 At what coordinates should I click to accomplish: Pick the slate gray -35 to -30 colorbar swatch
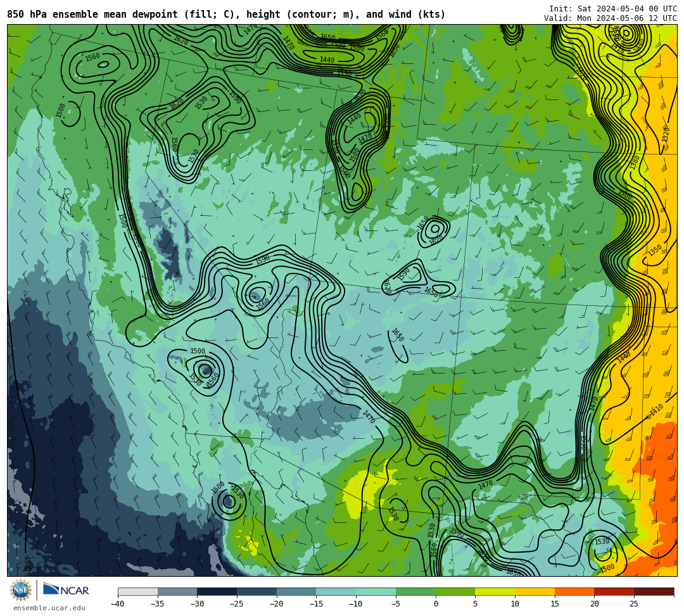[177, 591]
